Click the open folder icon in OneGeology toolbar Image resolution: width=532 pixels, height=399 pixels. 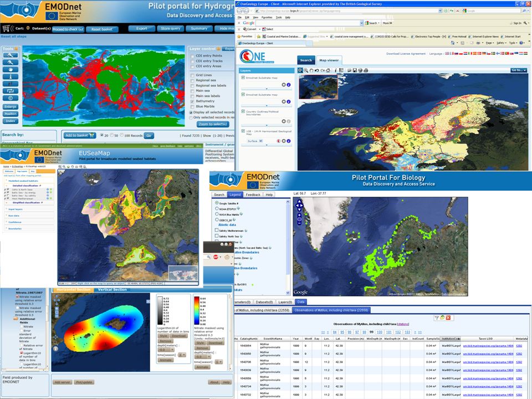349,70
